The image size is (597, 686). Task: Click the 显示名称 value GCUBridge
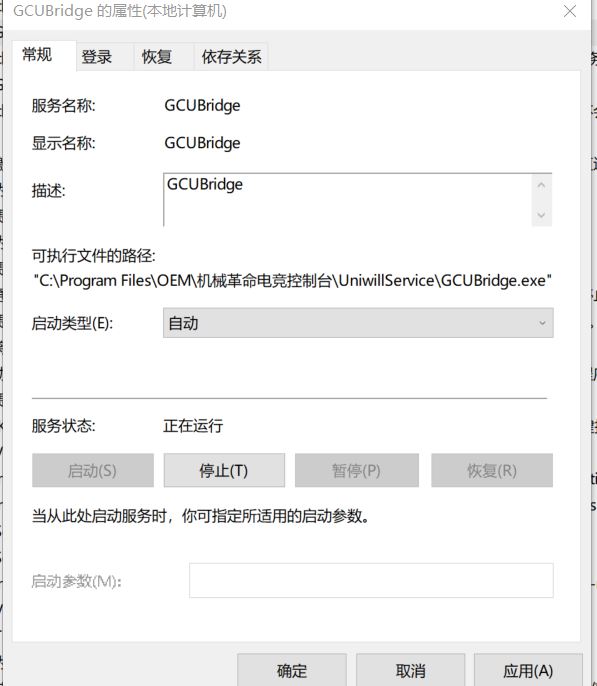pyautogui.click(x=202, y=144)
